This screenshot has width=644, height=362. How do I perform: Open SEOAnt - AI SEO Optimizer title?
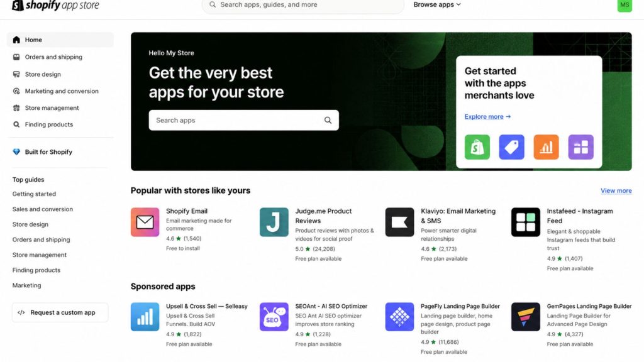[x=331, y=306]
